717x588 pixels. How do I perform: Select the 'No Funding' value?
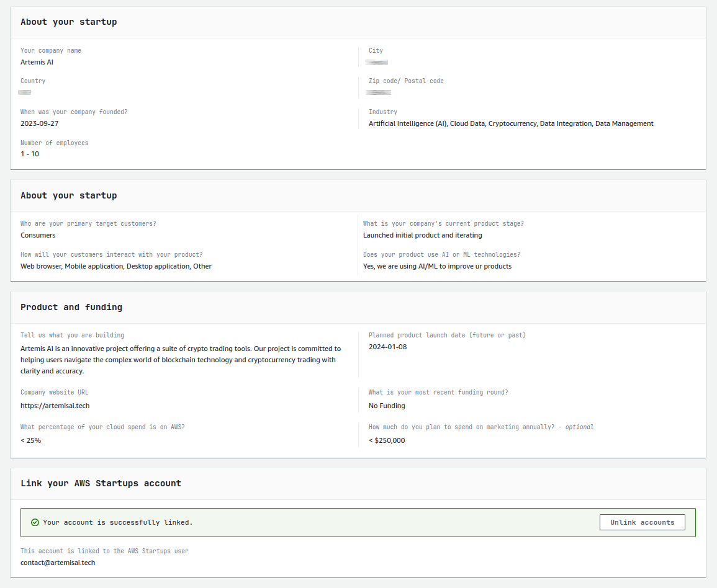point(387,406)
